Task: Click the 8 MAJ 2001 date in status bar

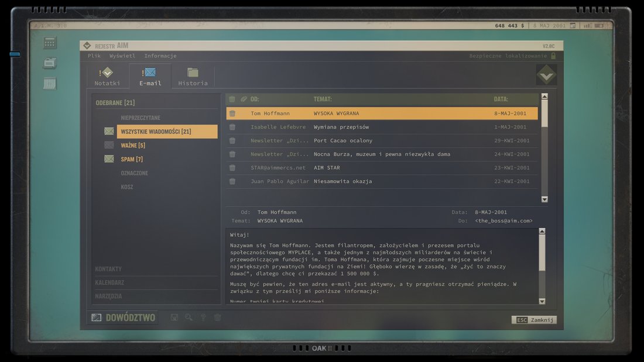Action: (x=549, y=26)
